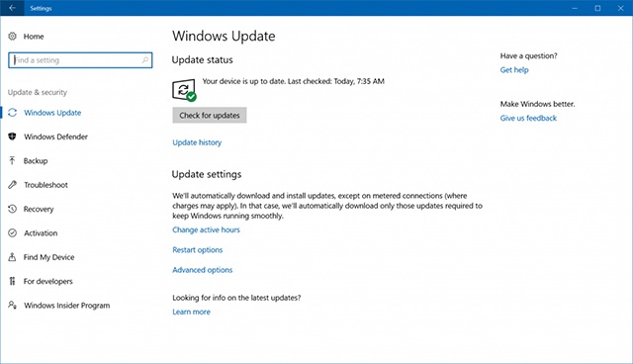The height and width of the screenshot is (364, 633).
Task: Click the Recovery clock icon
Action: pyautogui.click(x=13, y=209)
